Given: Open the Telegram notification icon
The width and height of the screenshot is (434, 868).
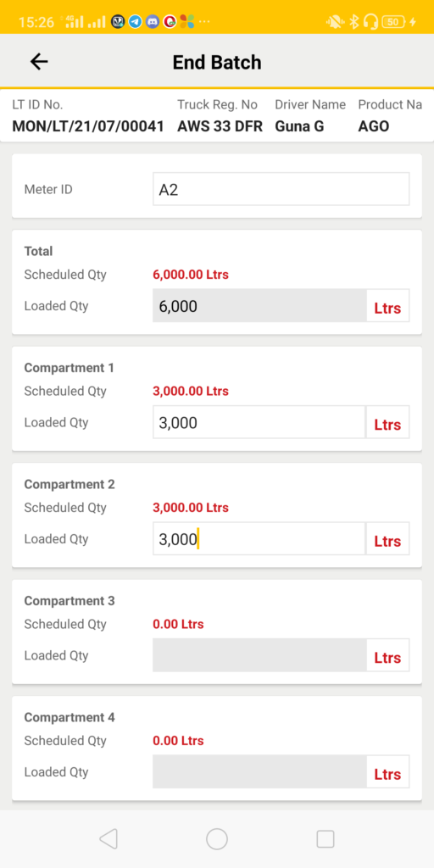Looking at the screenshot, I should [x=135, y=21].
